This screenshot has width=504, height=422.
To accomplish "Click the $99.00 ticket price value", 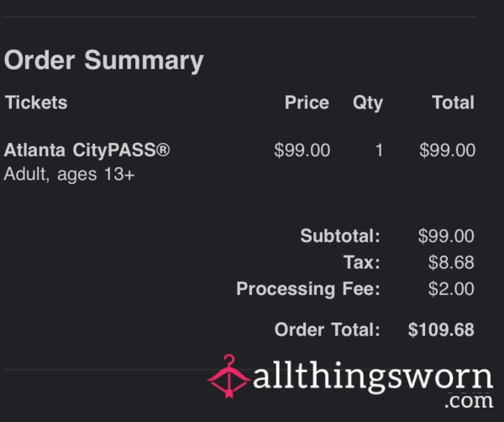I will point(302,150).
